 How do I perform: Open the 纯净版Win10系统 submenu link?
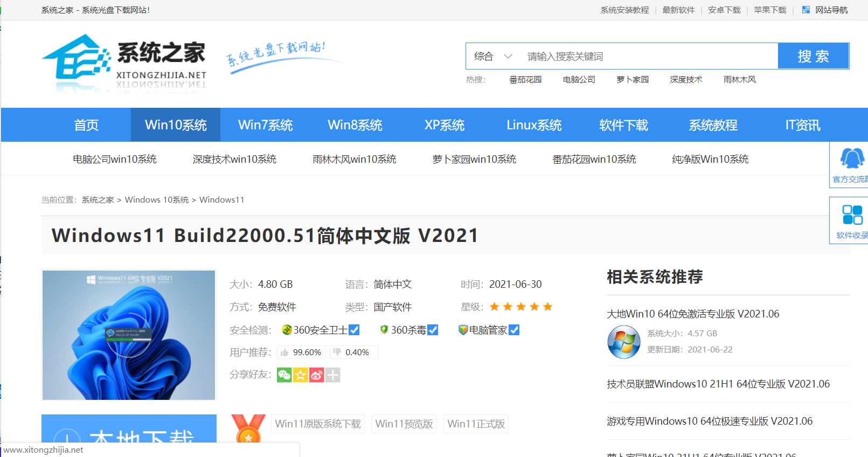pyautogui.click(x=710, y=160)
